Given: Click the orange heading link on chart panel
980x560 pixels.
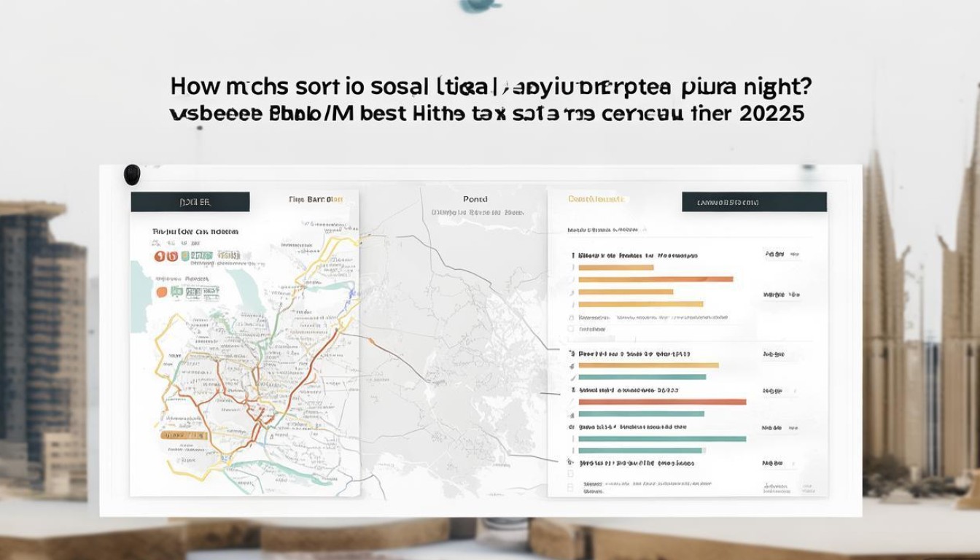Looking at the screenshot, I should tap(596, 199).
